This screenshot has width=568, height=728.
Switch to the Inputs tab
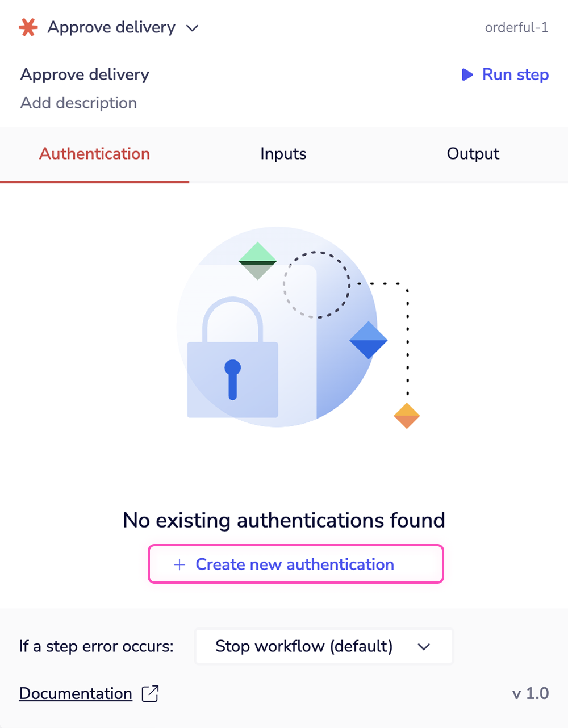pyautogui.click(x=283, y=154)
